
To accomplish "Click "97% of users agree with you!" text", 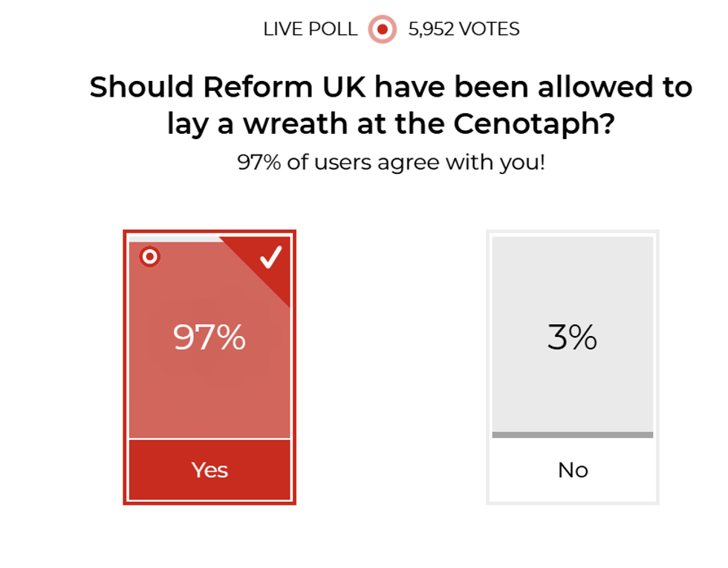I will coord(391,162).
